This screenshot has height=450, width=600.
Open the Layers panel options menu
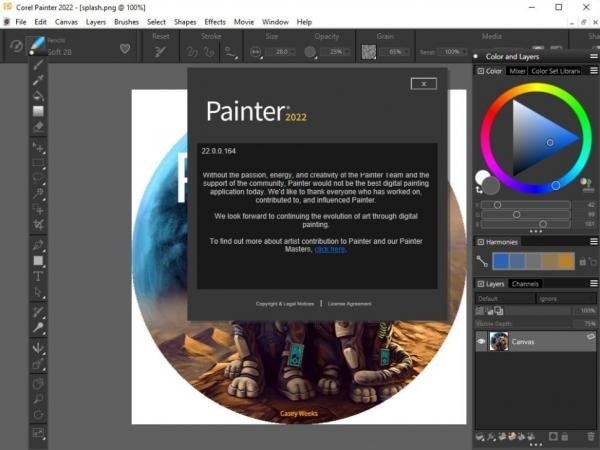point(593,284)
